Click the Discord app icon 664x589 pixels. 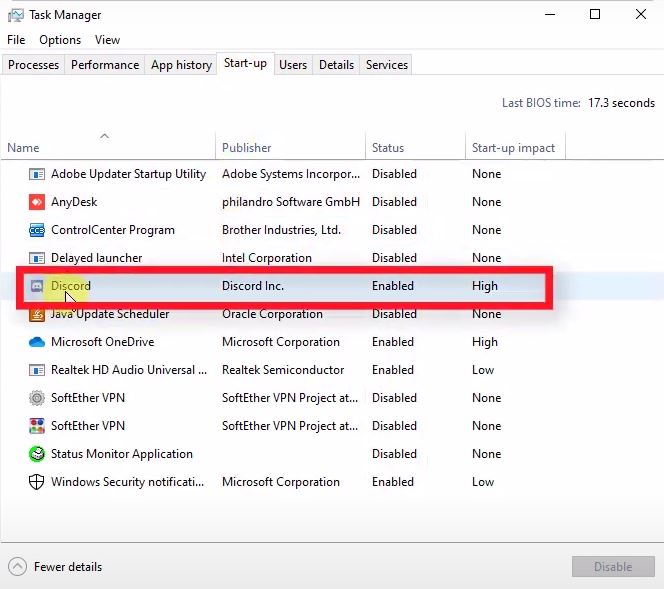(37, 286)
